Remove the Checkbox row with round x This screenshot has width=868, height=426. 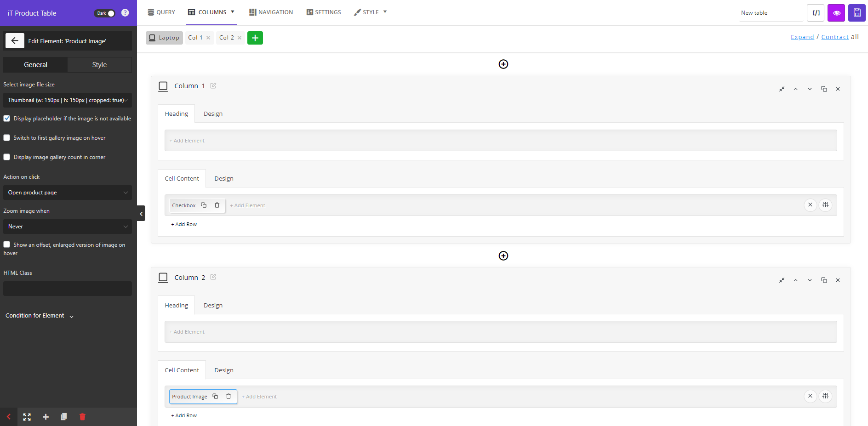click(810, 205)
